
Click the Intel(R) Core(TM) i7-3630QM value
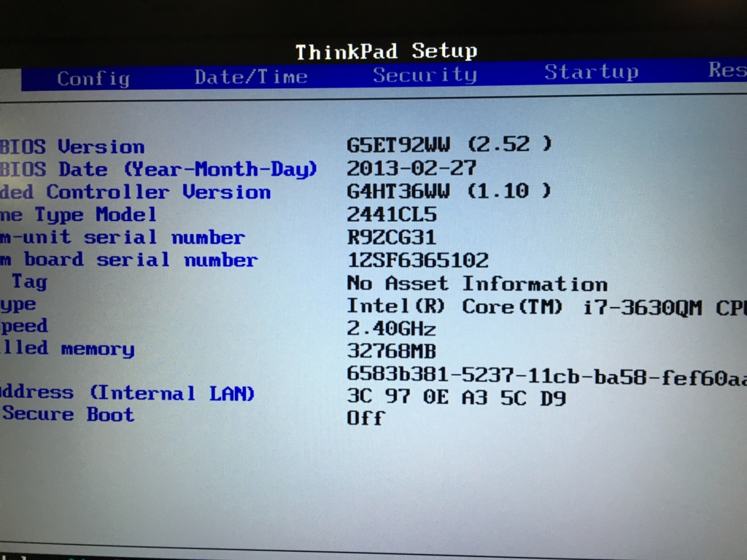(x=546, y=307)
